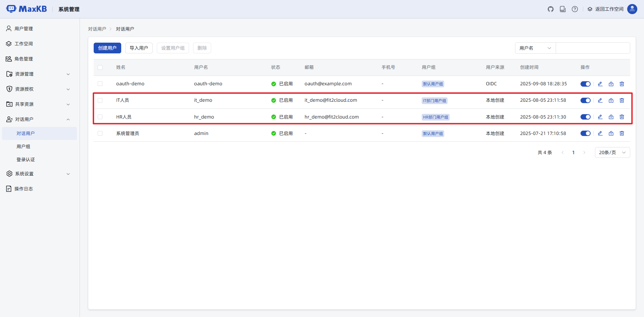This screenshot has height=317, width=644.
Task: Click the 导入用户 button
Action: [x=139, y=48]
